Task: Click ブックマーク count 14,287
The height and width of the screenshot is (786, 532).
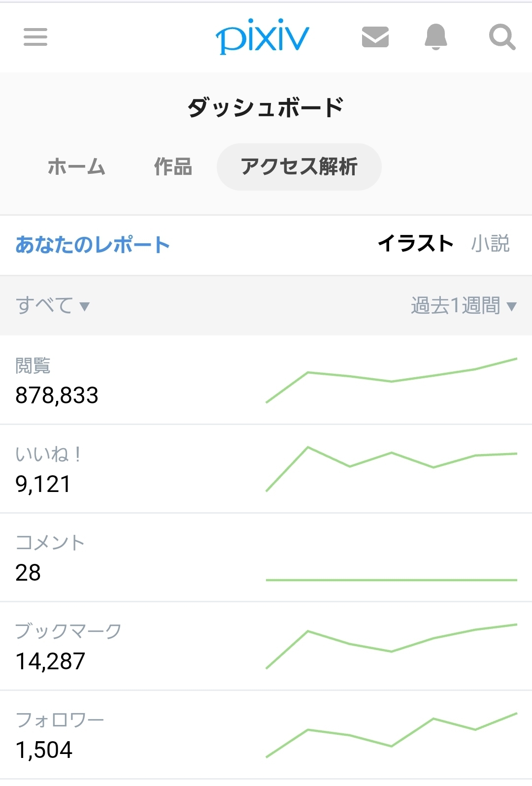Action: point(50,661)
